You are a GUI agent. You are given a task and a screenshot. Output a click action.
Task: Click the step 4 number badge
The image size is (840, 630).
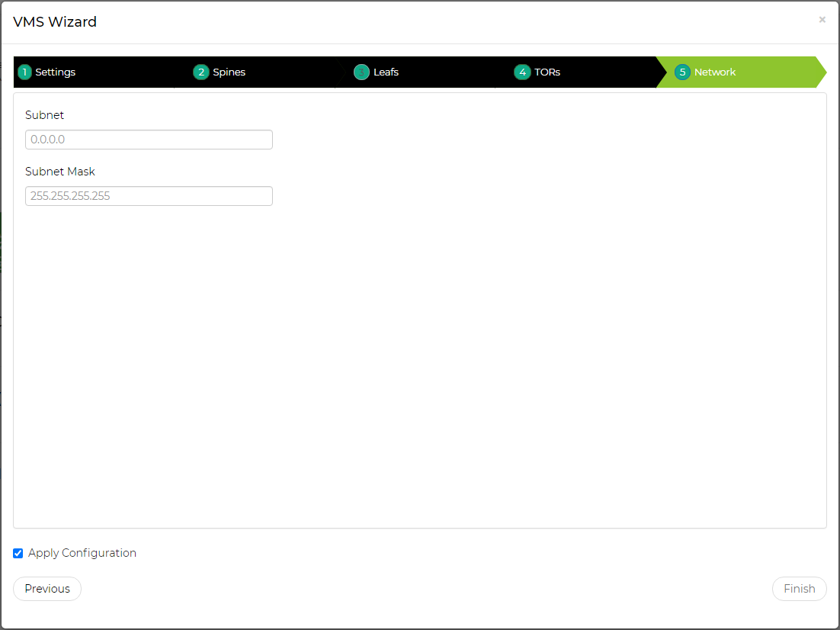(522, 72)
